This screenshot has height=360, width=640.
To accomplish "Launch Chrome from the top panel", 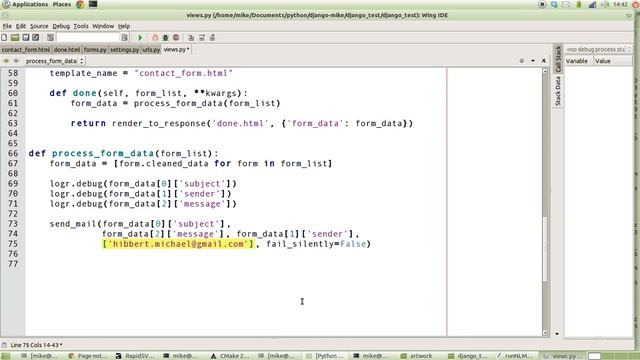I will pyautogui.click(x=80, y=4).
